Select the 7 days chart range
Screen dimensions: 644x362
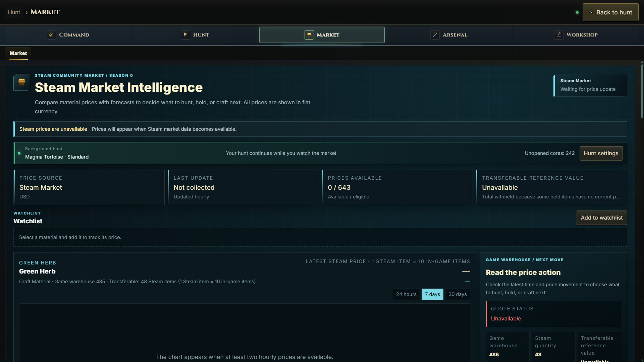(432, 294)
